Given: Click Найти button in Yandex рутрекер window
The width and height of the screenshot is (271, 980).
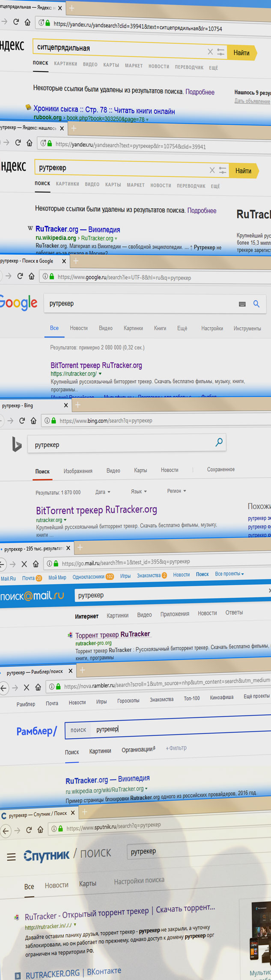Looking at the screenshot, I should tap(244, 171).
